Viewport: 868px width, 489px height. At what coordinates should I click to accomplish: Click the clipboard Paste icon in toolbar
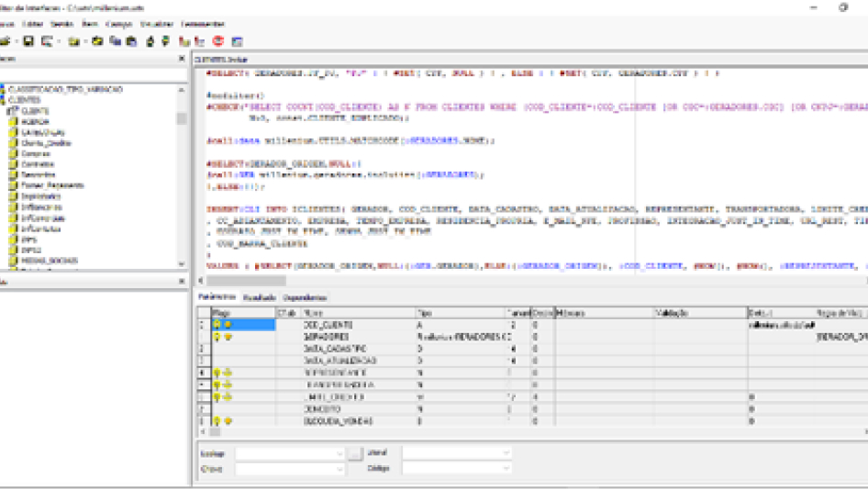coord(131,41)
